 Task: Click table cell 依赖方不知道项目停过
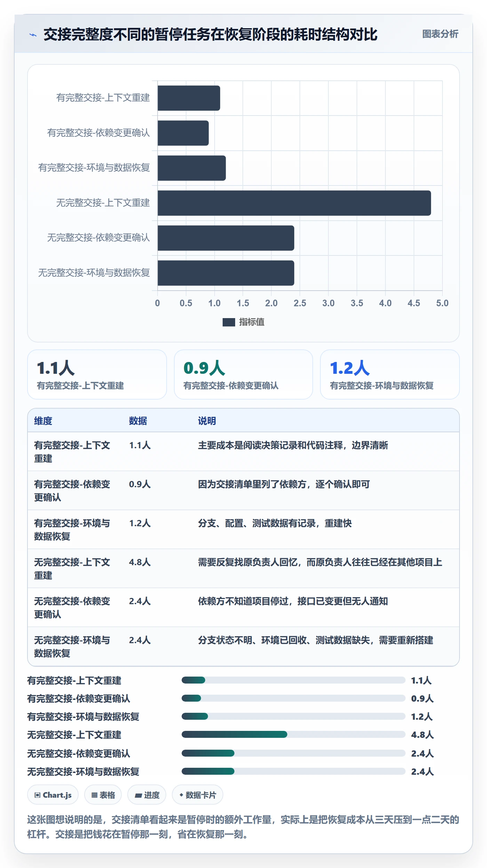click(x=293, y=601)
